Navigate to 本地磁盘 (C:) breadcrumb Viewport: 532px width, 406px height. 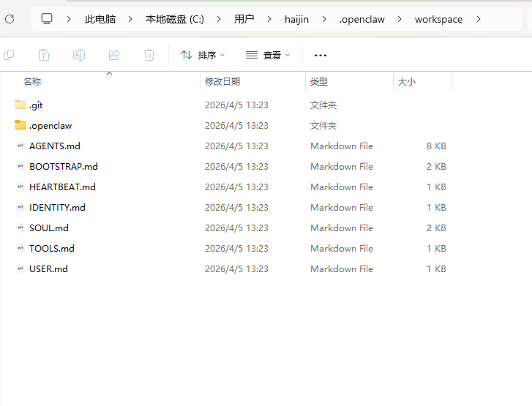click(x=174, y=19)
